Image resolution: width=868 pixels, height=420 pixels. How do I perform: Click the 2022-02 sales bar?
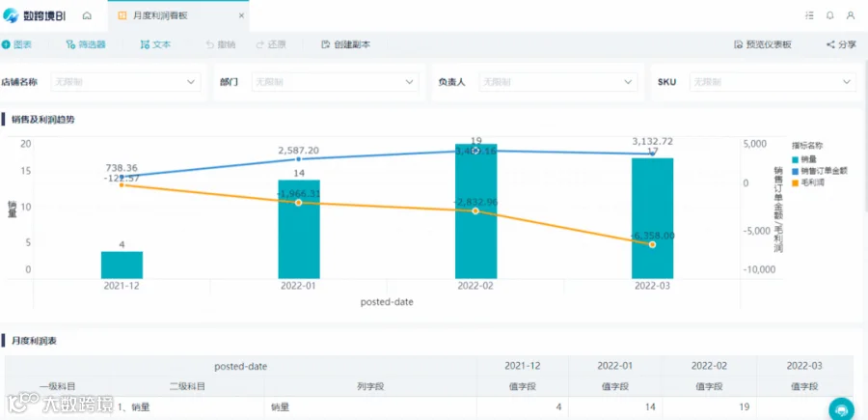point(476,211)
